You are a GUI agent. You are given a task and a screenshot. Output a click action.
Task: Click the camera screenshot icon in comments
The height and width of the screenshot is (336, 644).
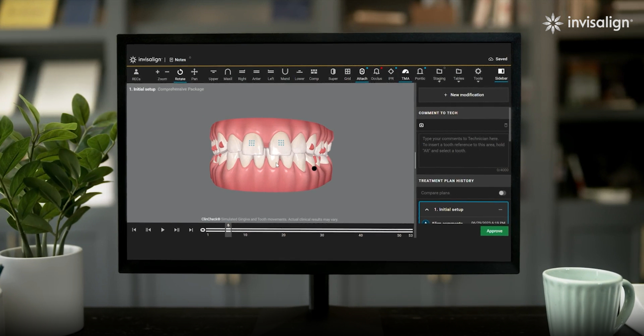point(422,125)
